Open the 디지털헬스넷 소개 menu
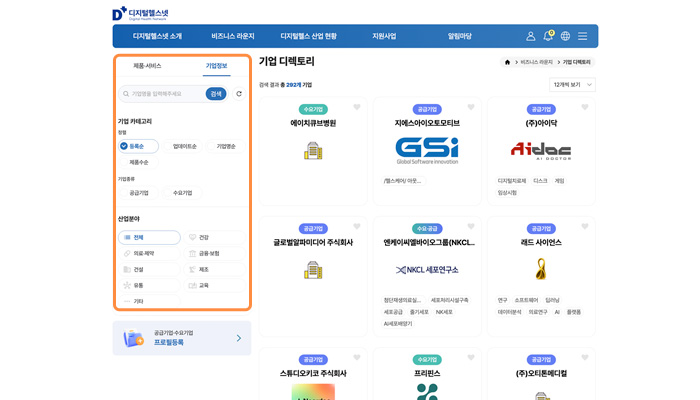This screenshot has width=700, height=400. (157, 36)
